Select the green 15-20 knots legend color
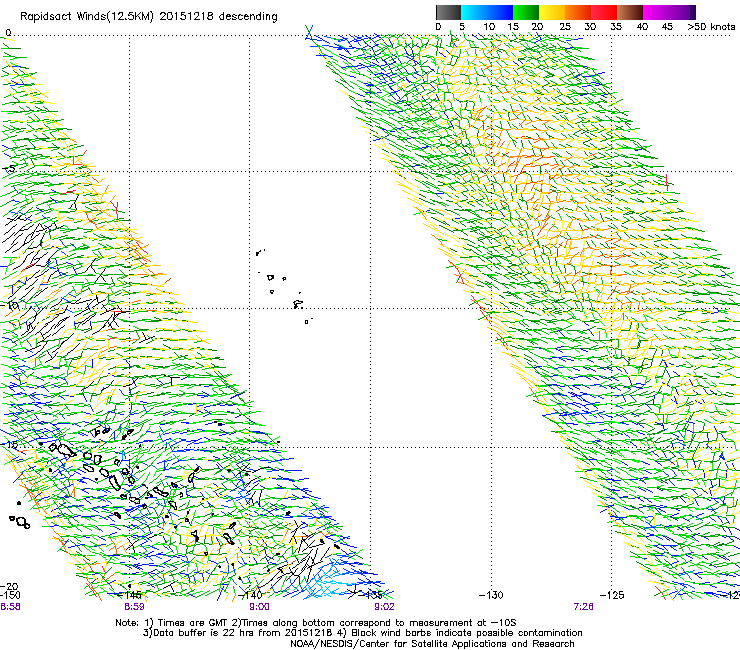 click(526, 12)
